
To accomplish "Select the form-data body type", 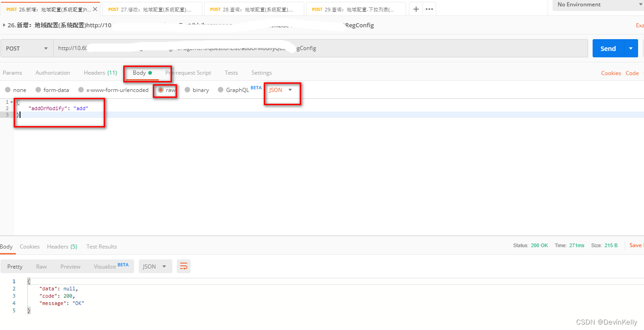I will (x=52, y=90).
